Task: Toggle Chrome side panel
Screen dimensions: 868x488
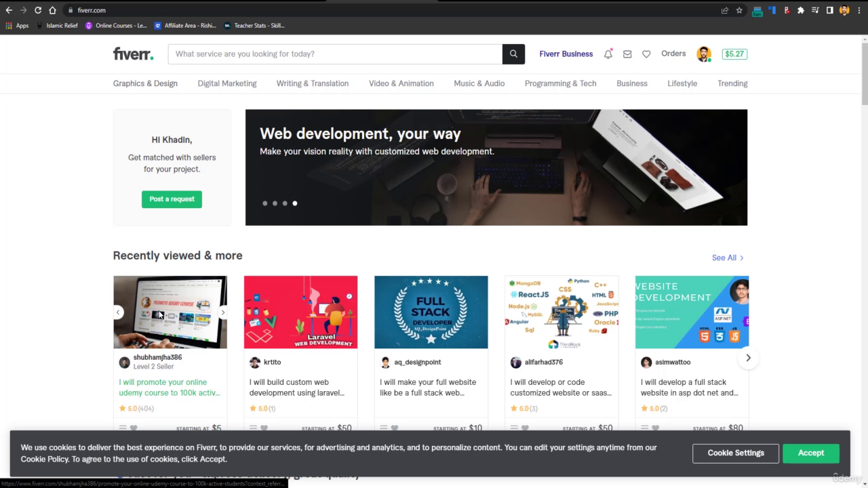Action: click(829, 10)
